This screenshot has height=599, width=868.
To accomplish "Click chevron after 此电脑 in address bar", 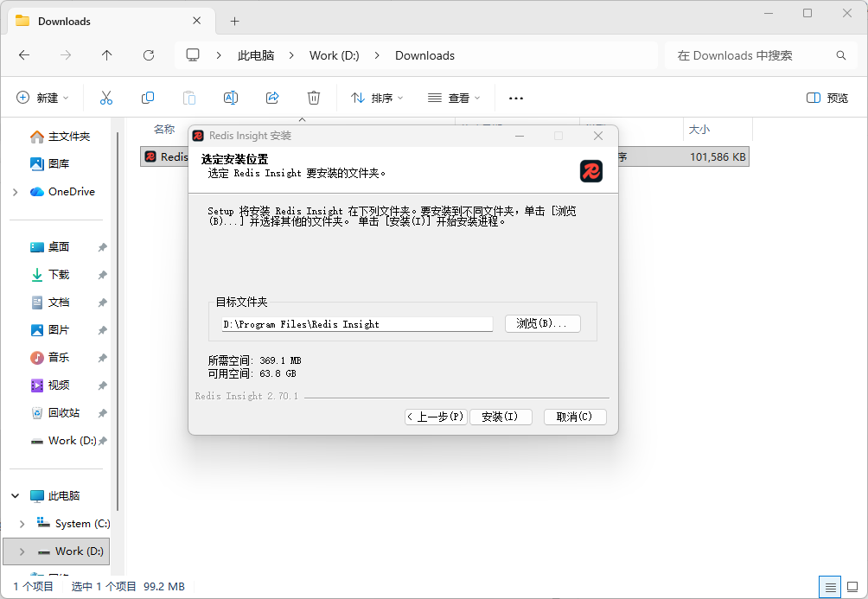I will pos(291,55).
